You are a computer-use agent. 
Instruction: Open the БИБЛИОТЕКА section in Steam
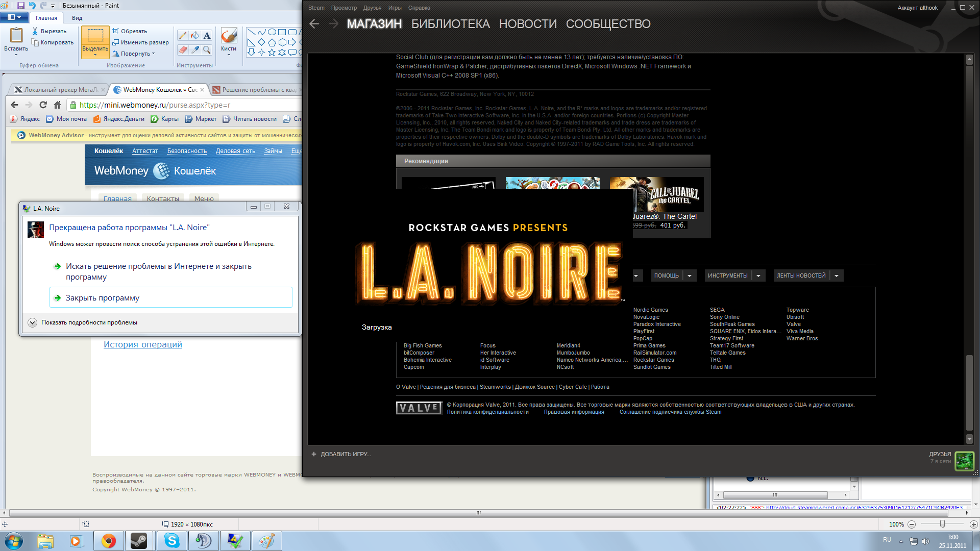point(450,24)
